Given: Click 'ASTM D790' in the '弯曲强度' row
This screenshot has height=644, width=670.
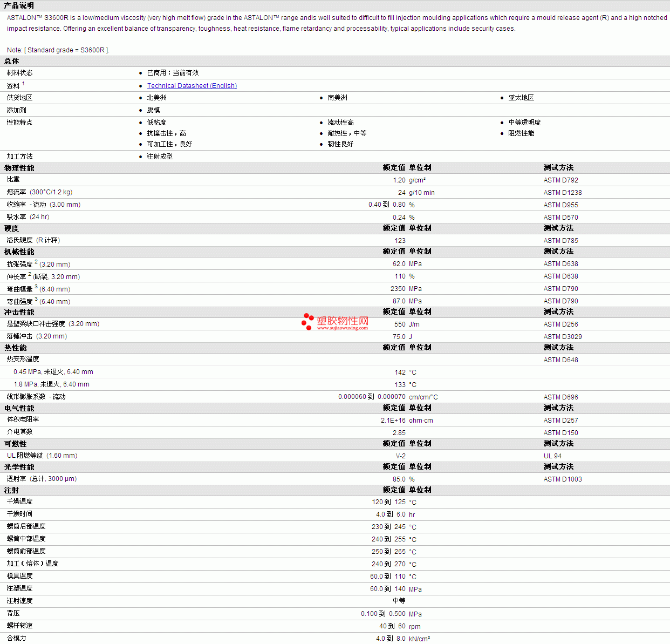Looking at the screenshot, I should (x=561, y=301).
